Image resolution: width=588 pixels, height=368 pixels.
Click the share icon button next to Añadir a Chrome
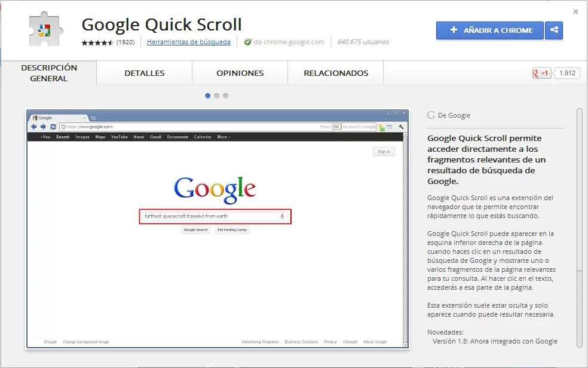(554, 30)
